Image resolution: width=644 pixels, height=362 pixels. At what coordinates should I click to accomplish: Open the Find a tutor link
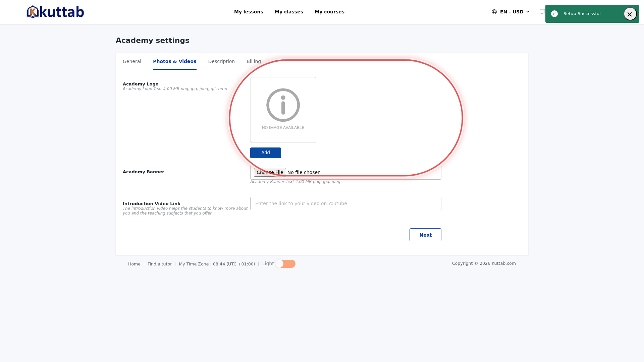coord(160,264)
